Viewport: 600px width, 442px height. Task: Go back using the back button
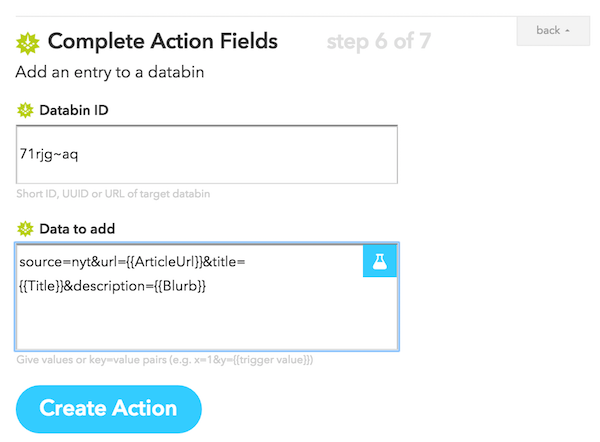tap(553, 31)
